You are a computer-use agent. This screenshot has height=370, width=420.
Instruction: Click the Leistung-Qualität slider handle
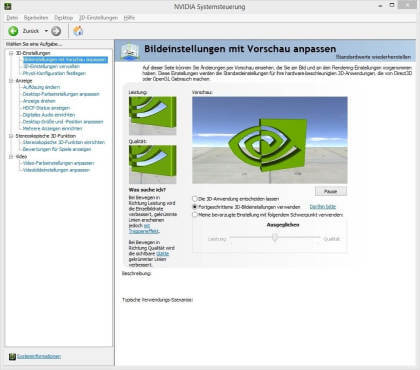pos(275,237)
